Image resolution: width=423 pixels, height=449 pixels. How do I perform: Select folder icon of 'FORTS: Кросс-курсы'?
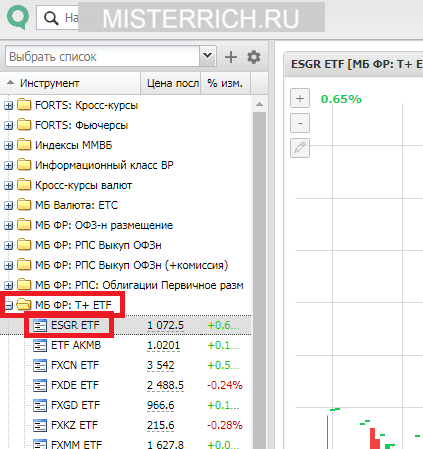click(x=24, y=105)
